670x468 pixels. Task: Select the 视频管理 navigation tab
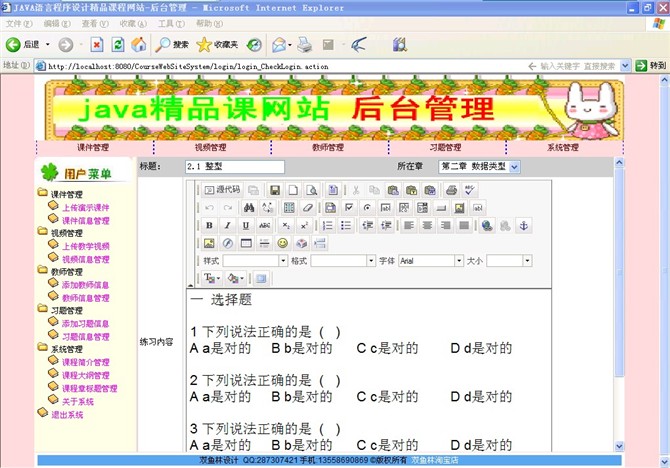(x=210, y=147)
